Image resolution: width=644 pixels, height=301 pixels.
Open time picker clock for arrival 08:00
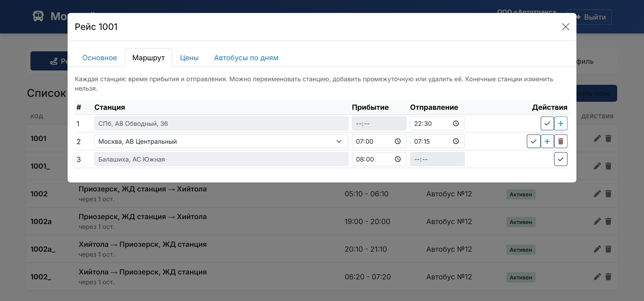tap(398, 159)
